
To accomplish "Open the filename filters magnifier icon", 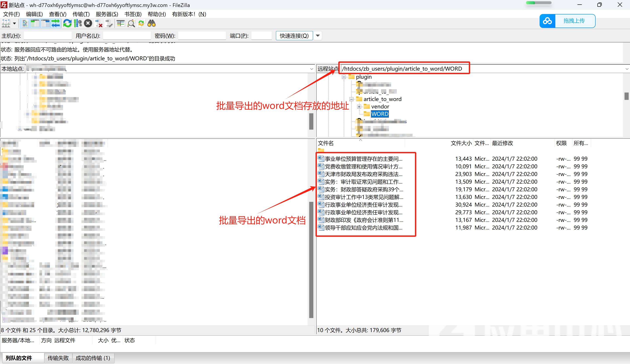I will (x=131, y=23).
